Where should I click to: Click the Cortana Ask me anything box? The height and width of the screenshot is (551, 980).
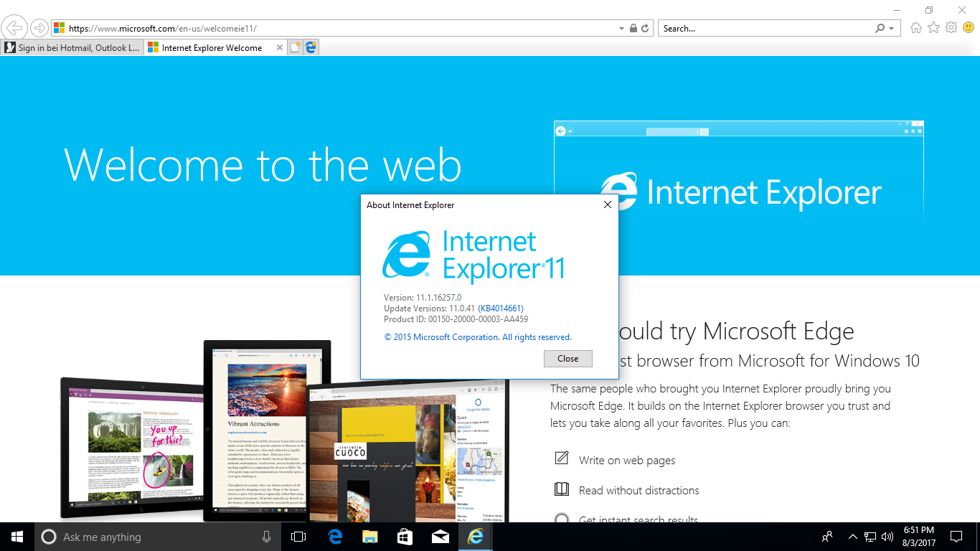[x=158, y=537]
